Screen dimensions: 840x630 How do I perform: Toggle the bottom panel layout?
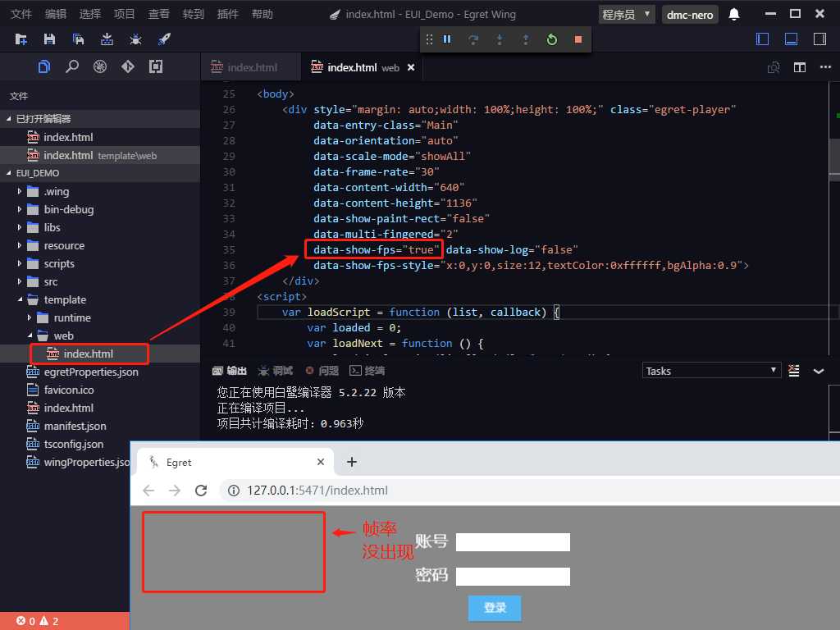792,39
